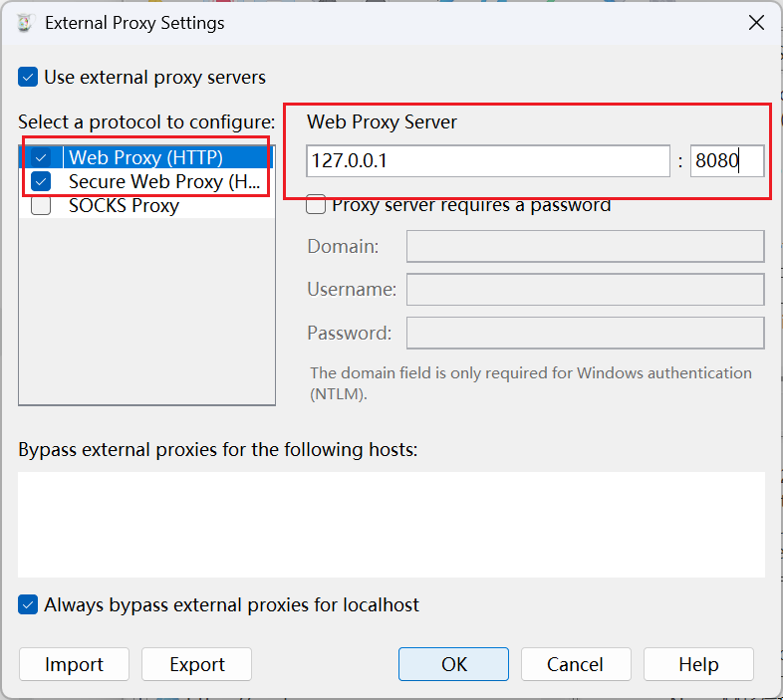Toggle Always bypass external proxies for localhost
Viewport: 783px width, 700px height.
click(x=28, y=604)
